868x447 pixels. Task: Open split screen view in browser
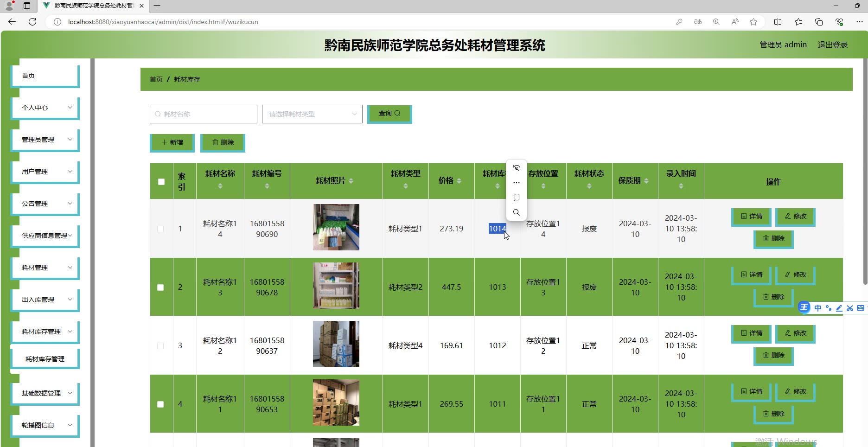pyautogui.click(x=778, y=22)
